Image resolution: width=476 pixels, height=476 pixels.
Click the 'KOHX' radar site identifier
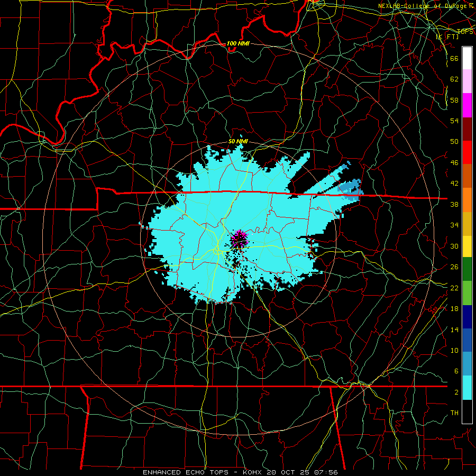(253, 472)
